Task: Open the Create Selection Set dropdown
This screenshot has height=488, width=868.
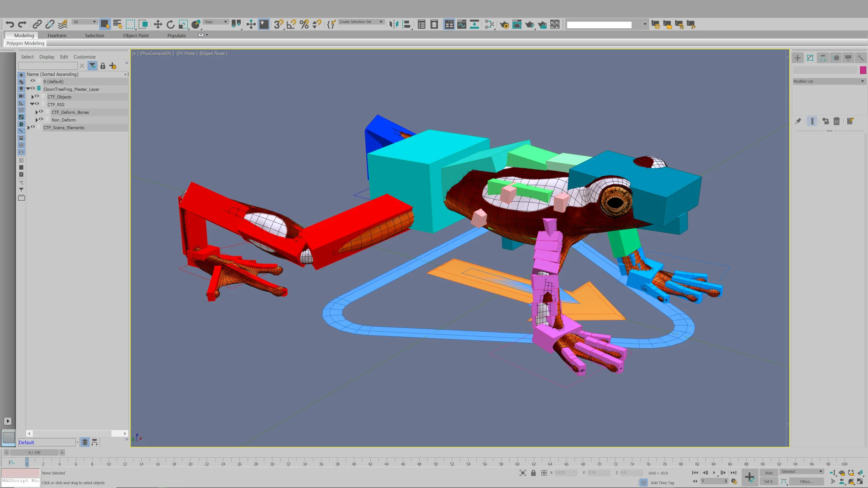Action: click(361, 22)
